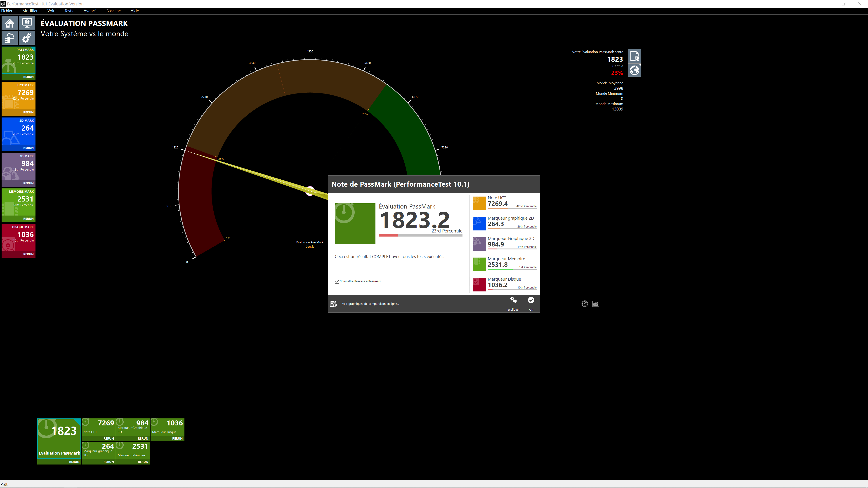Click the 2531 Marqueur Mémoire bottom tile

133,450
